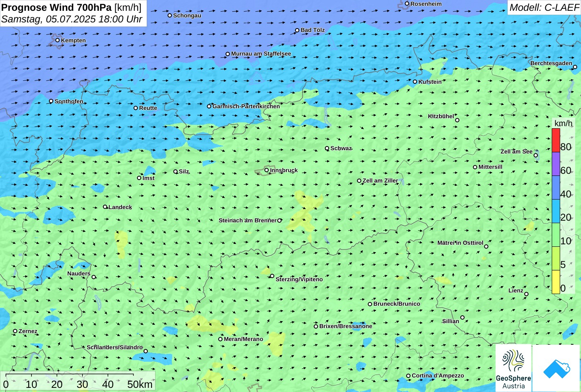
Task: Click the date 'Samstag, 05.07.2025 18:00 Uhr'
Action: tap(72, 19)
